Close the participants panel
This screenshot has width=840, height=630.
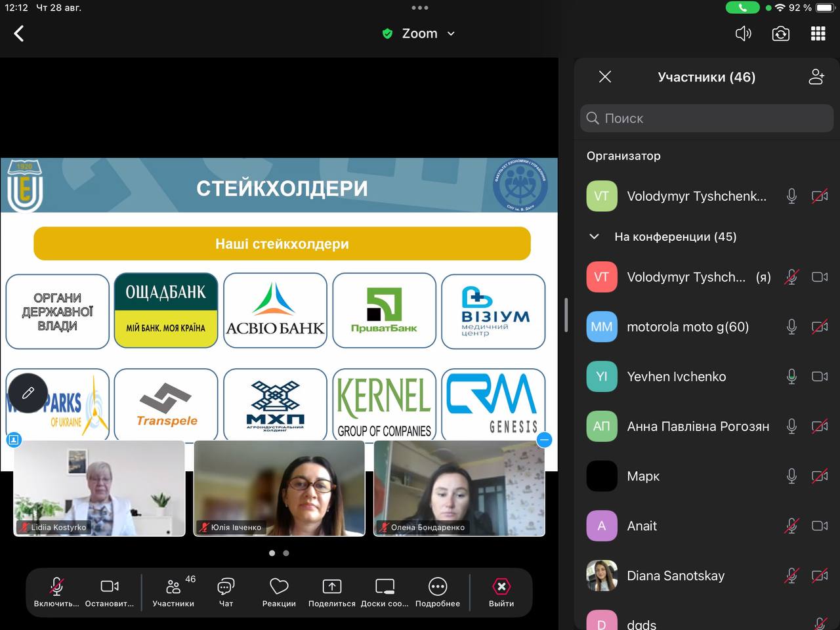[605, 77]
